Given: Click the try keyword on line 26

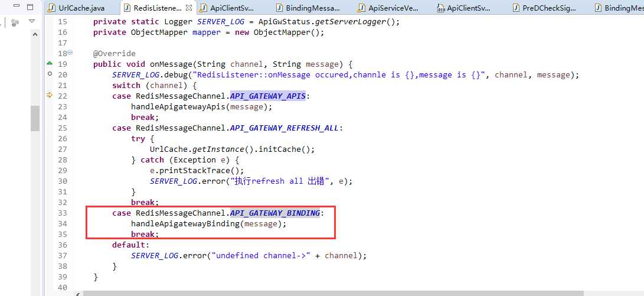Looking at the screenshot, I should [x=138, y=138].
